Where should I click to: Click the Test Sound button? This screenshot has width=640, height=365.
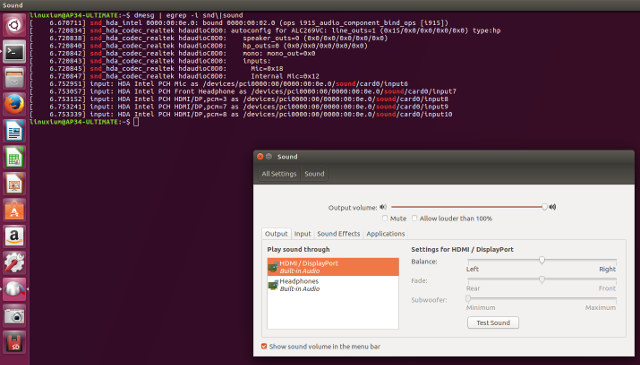(493, 323)
